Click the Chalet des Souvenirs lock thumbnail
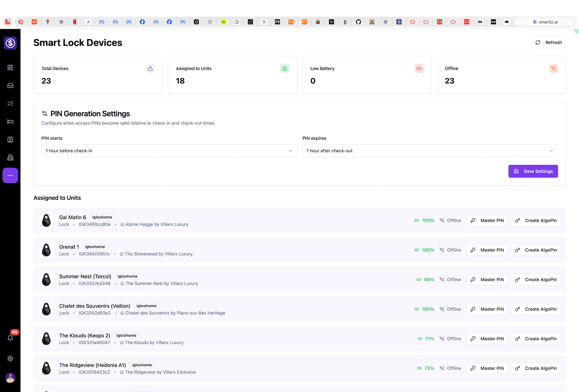 pos(46,309)
